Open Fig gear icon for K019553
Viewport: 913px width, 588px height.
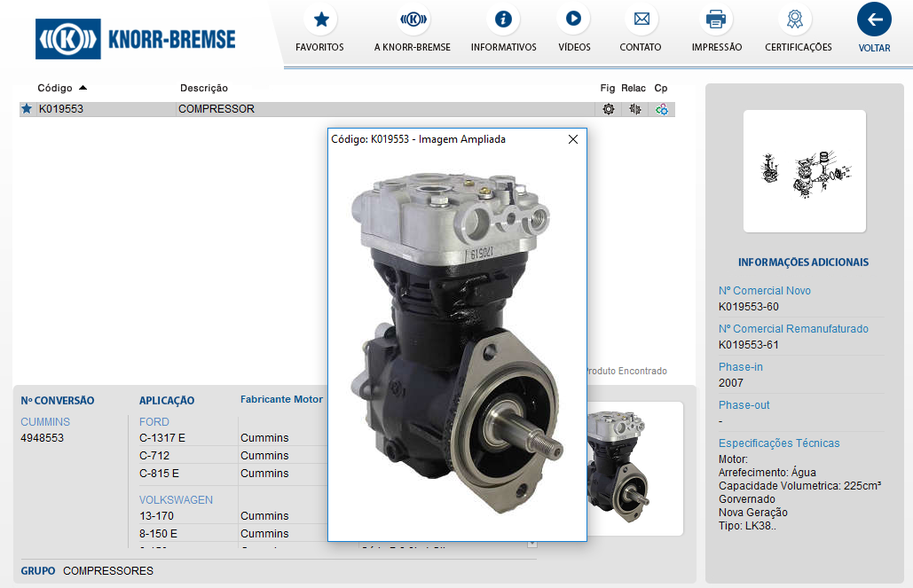pyautogui.click(x=608, y=109)
